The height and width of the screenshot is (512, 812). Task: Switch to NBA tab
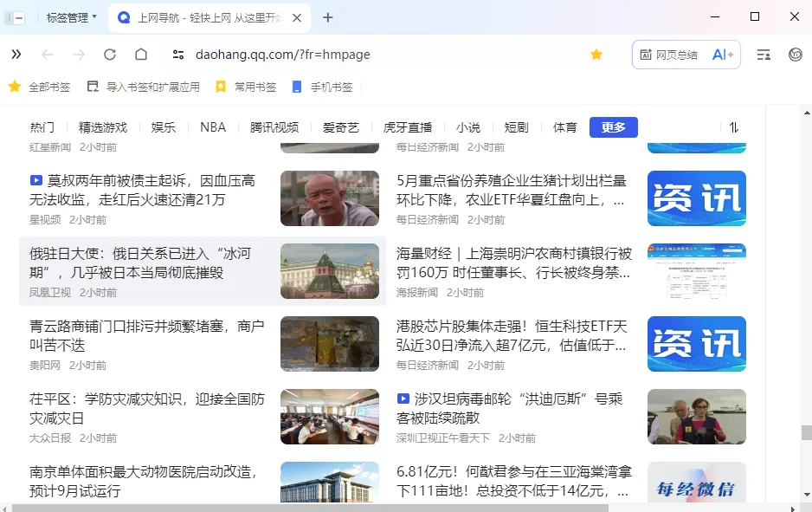tap(213, 127)
